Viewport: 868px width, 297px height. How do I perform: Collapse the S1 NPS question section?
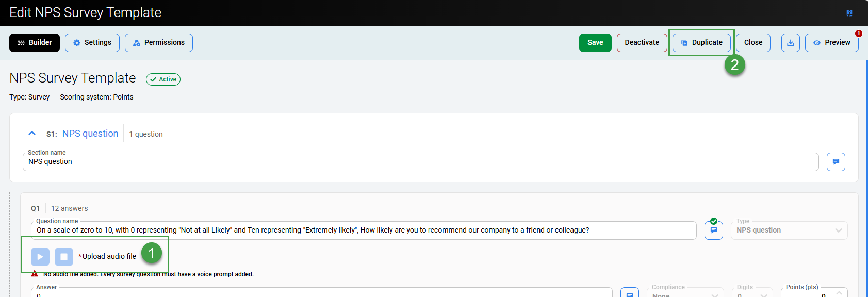click(x=32, y=134)
